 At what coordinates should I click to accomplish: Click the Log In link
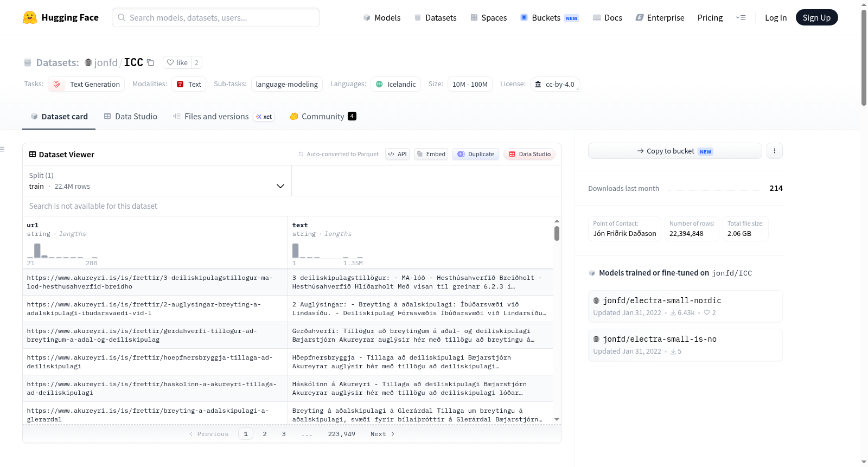point(776,17)
